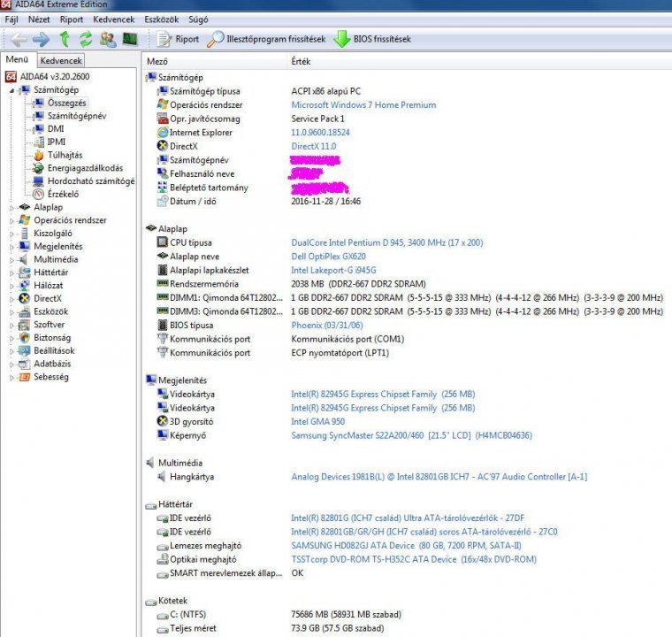Click the Érték column header
Screen dimensions: 672x637
(479, 61)
